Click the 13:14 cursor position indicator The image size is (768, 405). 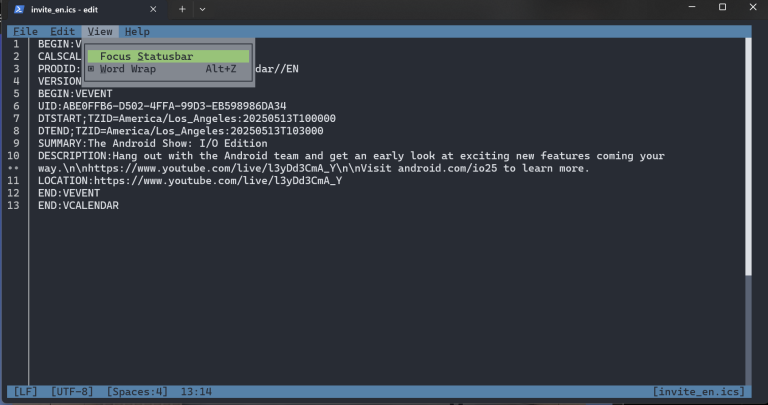coord(196,392)
